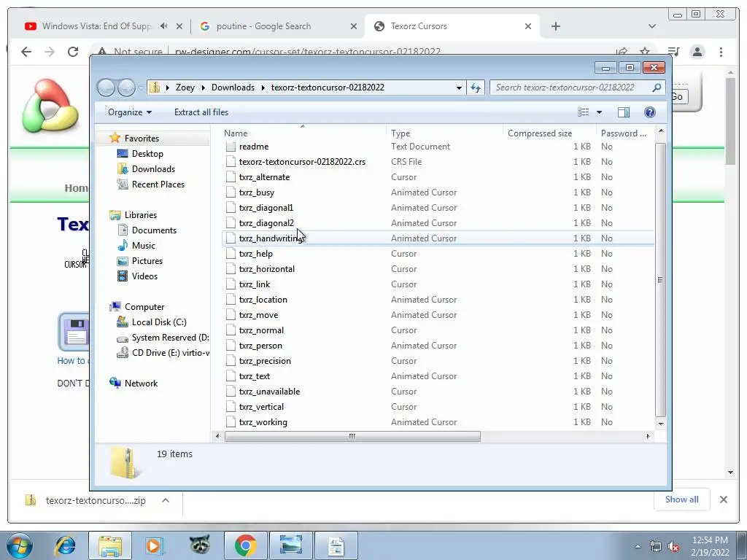This screenshot has height=560, width=747.
Task: Bookmark this page with the star icon
Action: tap(645, 52)
